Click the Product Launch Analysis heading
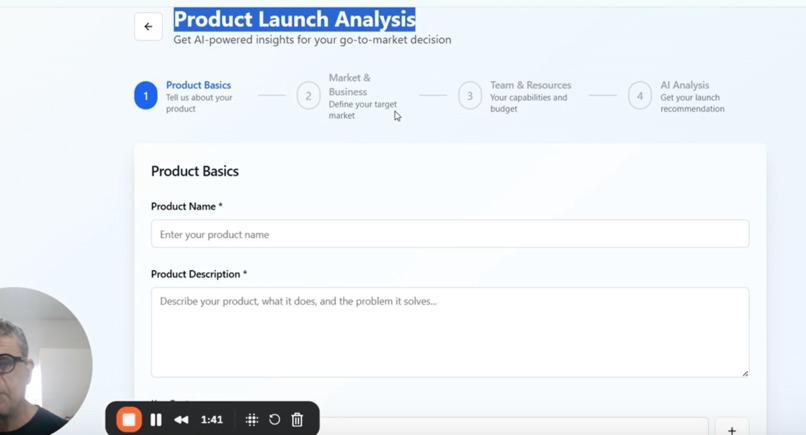This screenshot has height=435, width=806. 295,20
